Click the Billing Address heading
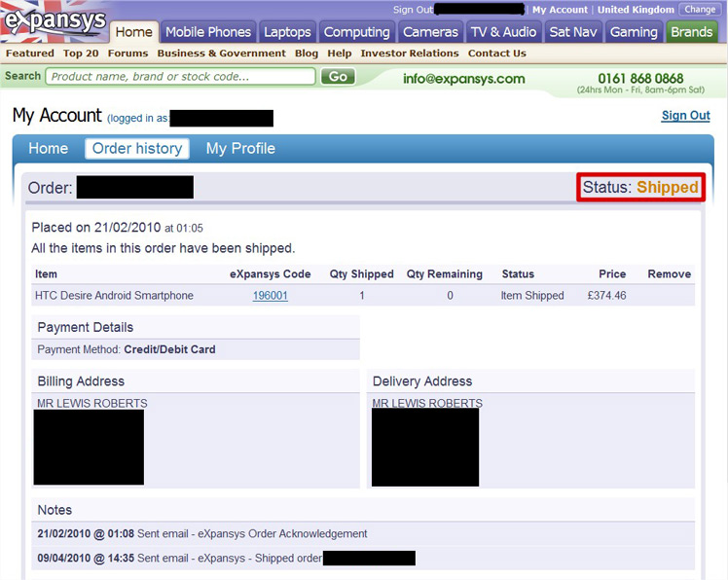 pos(81,381)
